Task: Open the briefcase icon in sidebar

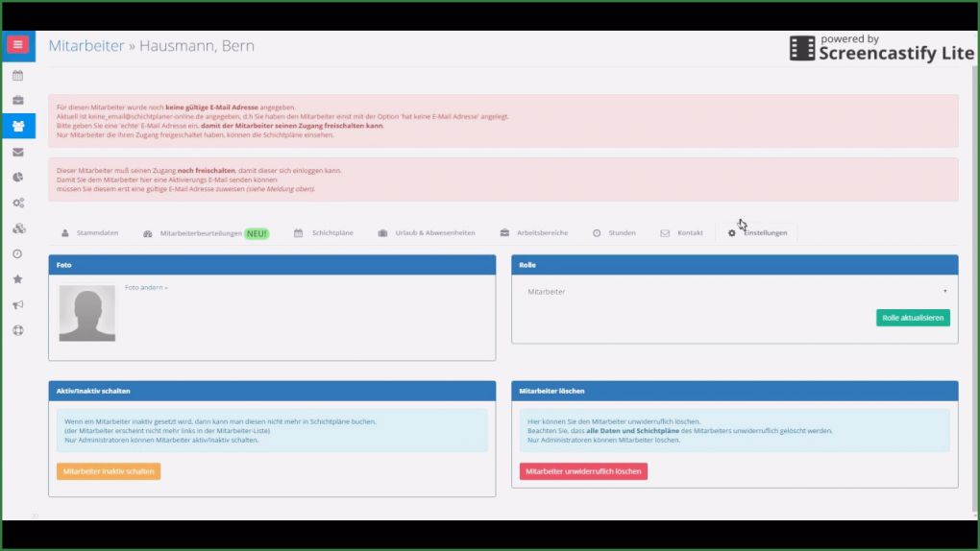Action: 17,101
